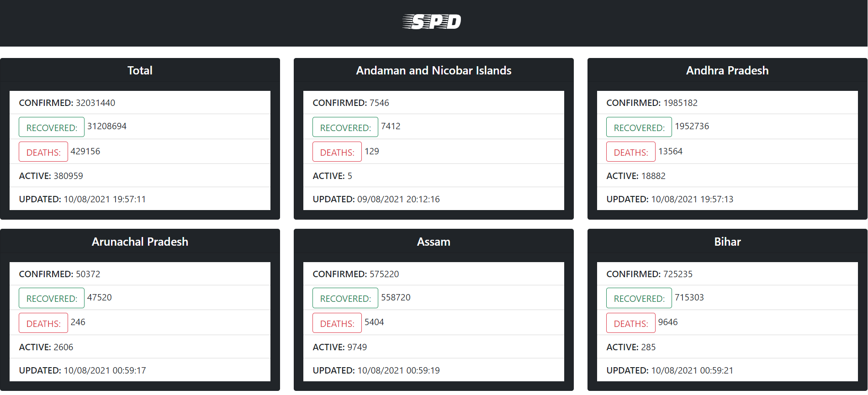Click the CONFIRMED: 32031440 row

(140, 103)
